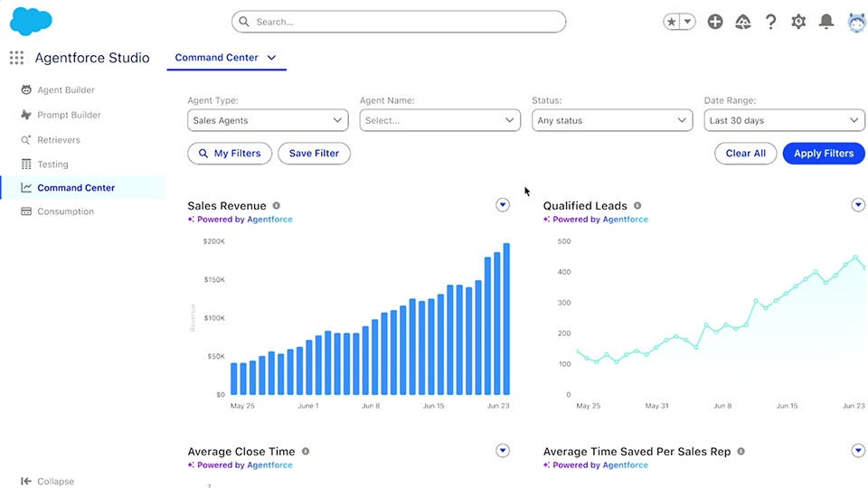
Task: Click the Consumption card icon
Action: click(26, 211)
